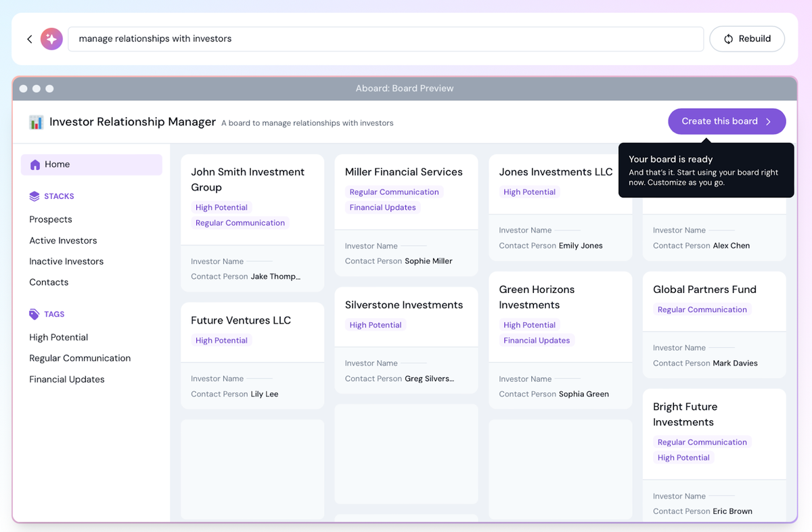
Task: Select the Stacks icon in the sidebar
Action: (x=34, y=196)
